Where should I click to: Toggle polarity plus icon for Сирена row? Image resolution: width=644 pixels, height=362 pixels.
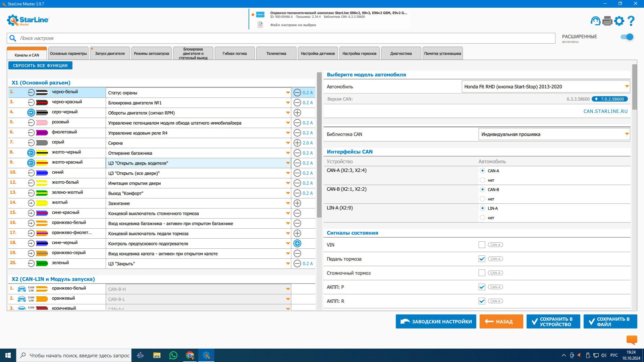tap(297, 143)
